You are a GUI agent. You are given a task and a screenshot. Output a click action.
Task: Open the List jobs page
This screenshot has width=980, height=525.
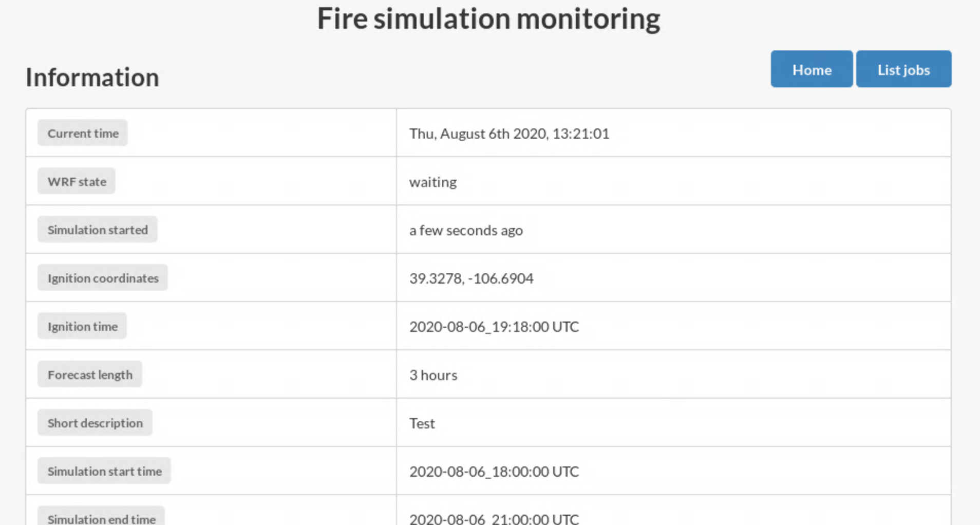(903, 69)
